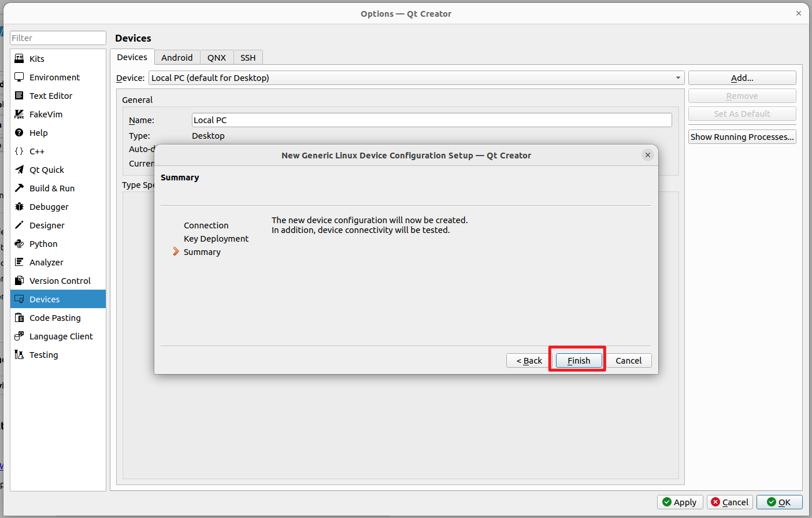Open the Device combo box
812x518 pixels.
(417, 78)
